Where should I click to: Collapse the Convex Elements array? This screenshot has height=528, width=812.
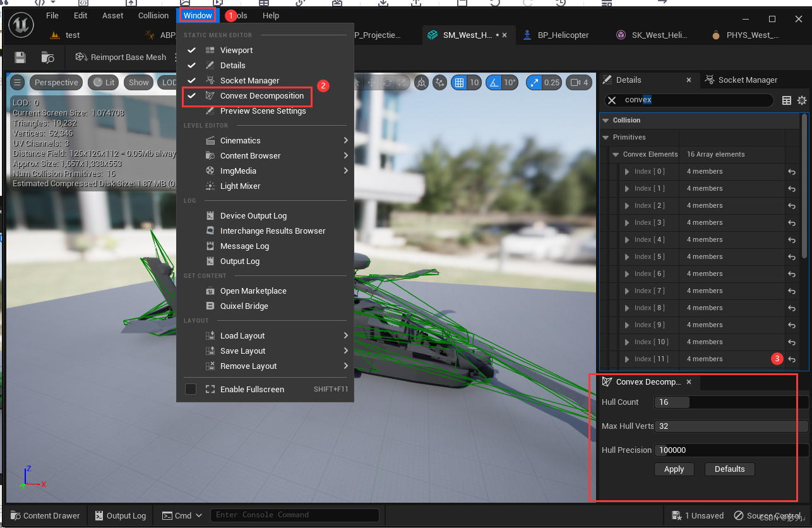point(616,154)
